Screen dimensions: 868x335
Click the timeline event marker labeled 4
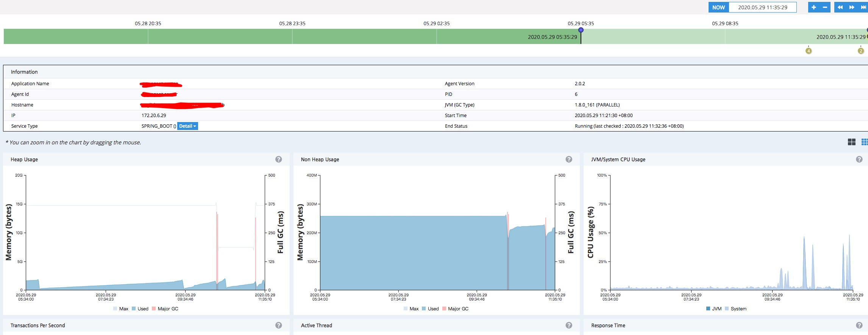click(809, 51)
